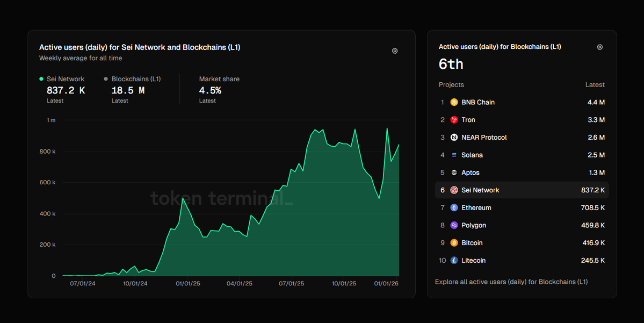
Task: Click the 18.5 M Blockchains latest value
Action: tap(128, 90)
